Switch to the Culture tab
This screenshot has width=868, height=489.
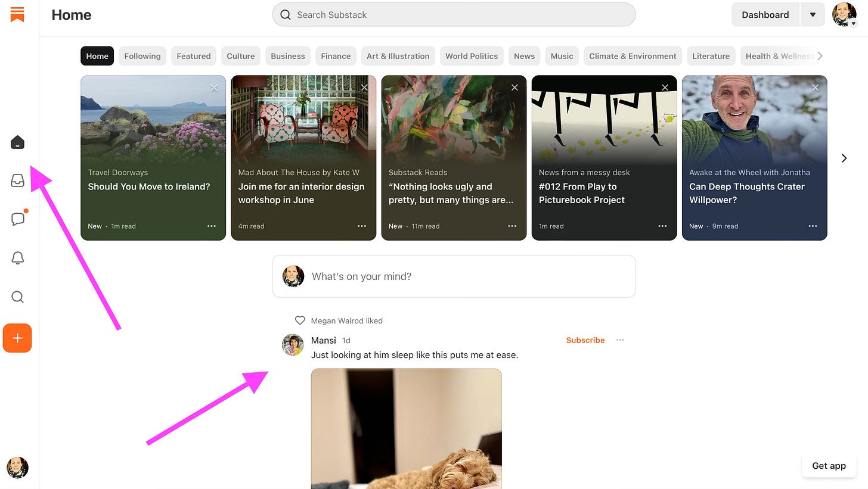coord(241,56)
